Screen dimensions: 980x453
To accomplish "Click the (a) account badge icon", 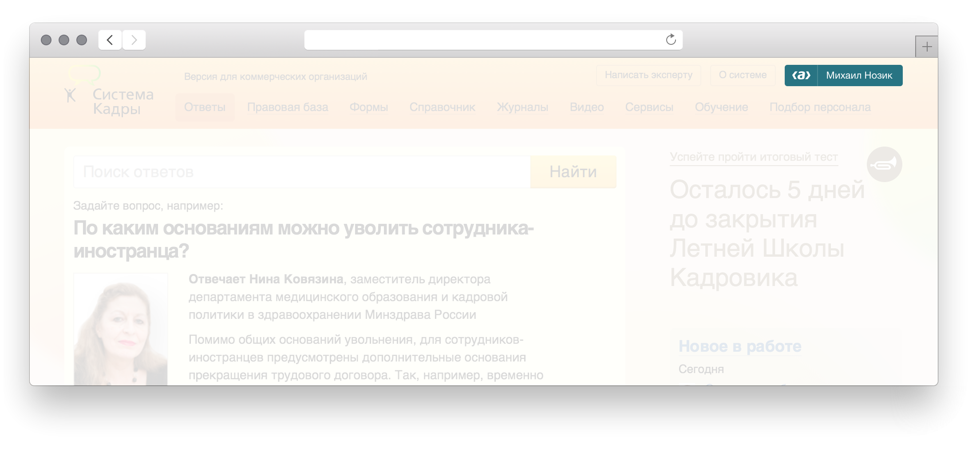I will pos(801,75).
